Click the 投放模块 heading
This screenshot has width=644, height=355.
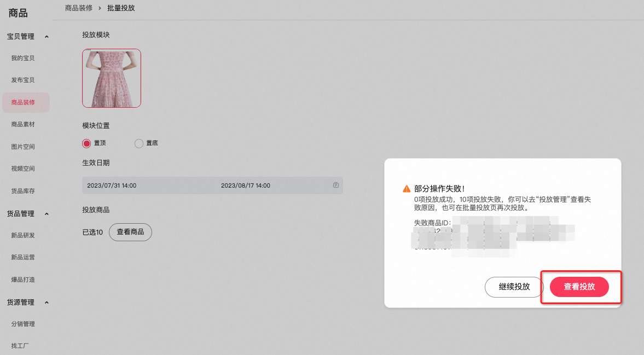(96, 35)
